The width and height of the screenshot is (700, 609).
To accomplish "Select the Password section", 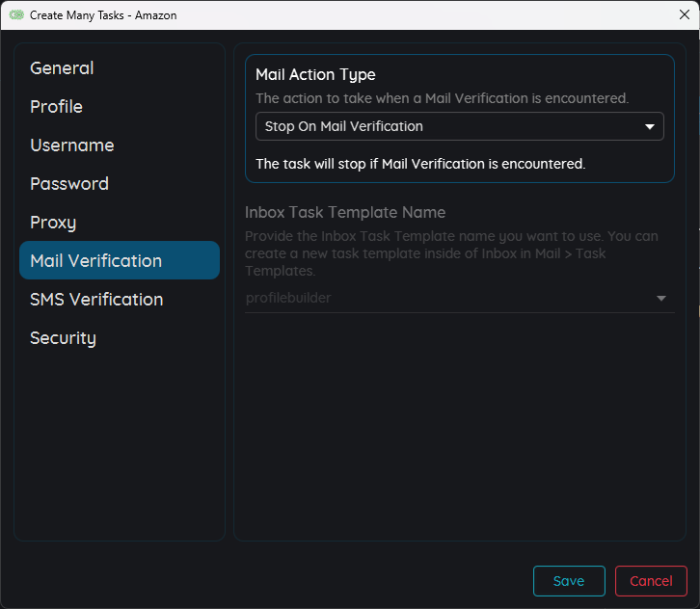I will [69, 184].
